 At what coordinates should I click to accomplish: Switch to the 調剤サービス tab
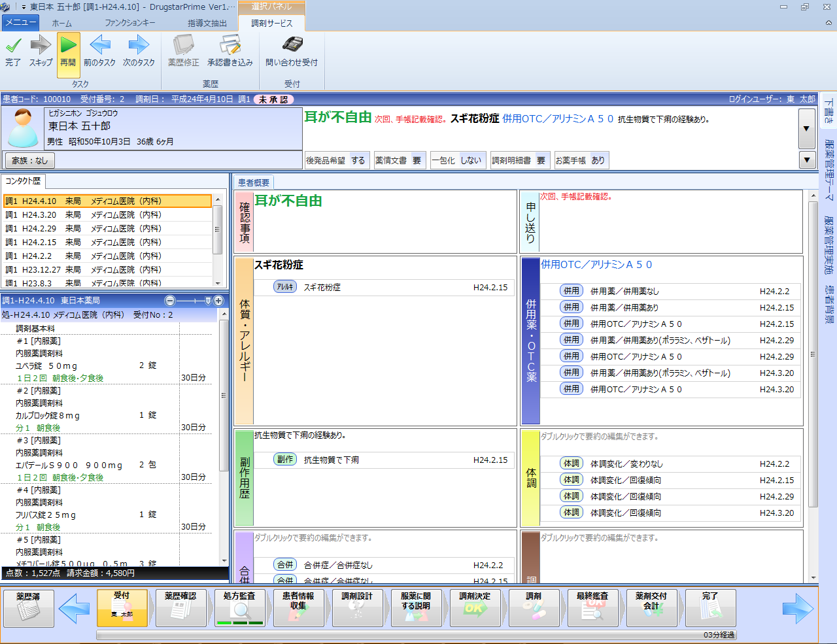tap(272, 23)
